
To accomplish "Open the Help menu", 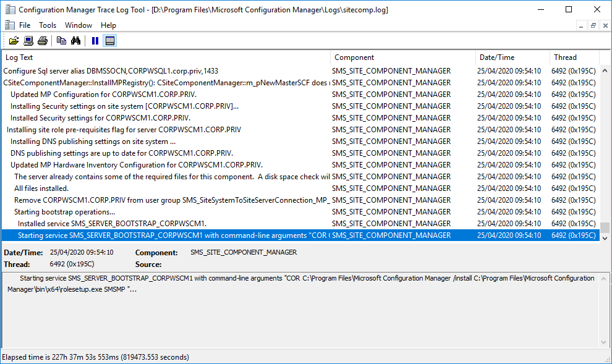I will (x=108, y=25).
